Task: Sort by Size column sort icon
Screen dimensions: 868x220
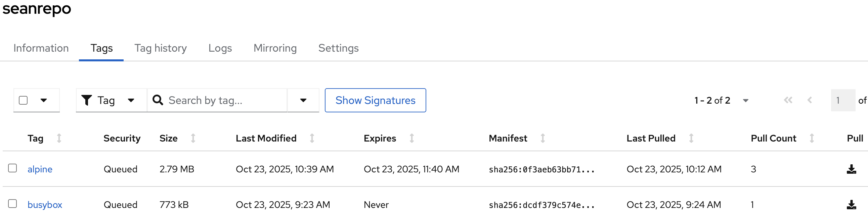Action: pos(193,138)
